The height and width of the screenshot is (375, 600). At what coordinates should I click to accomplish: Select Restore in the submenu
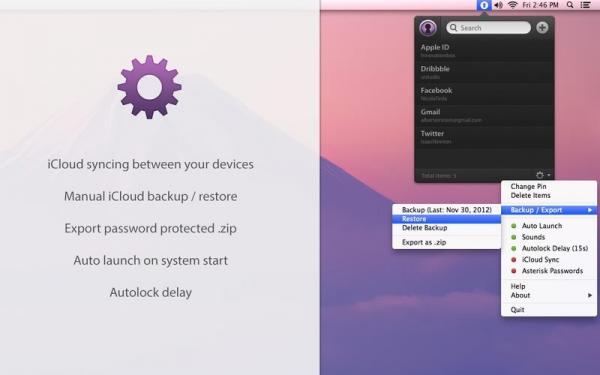[x=447, y=219]
